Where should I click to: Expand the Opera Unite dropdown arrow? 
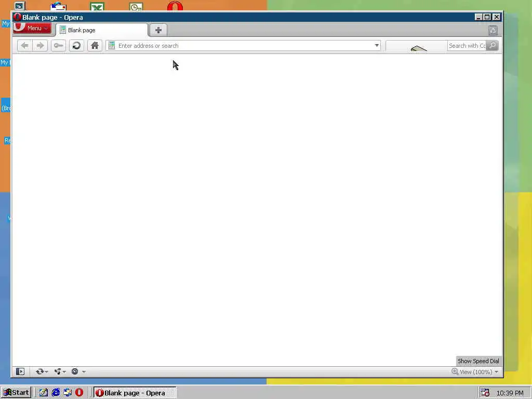click(64, 372)
